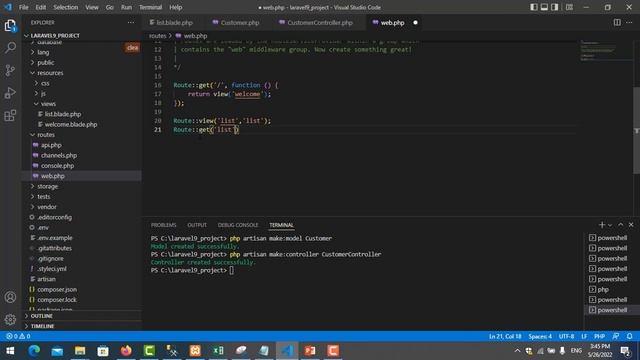The height and width of the screenshot is (360, 640).
Task: Maximize the panel size with caret
Action: 620,225
